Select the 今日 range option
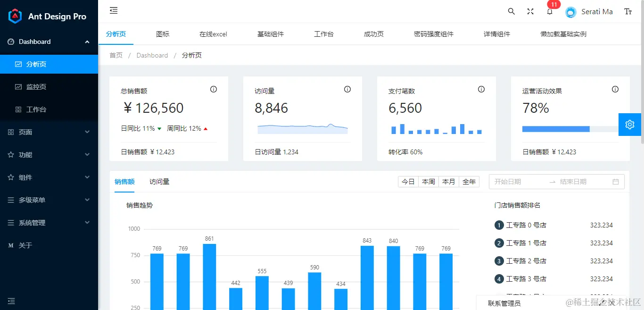Viewport: 644px width, 310px height. click(408, 182)
